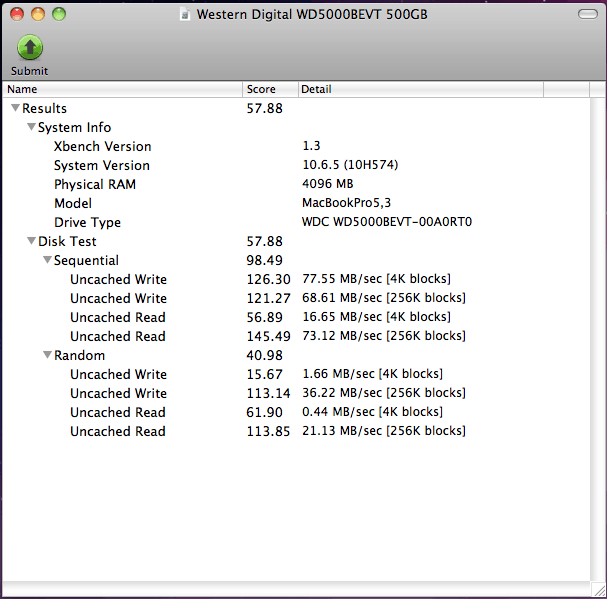Click the green Submit arrow icon
The width and height of the screenshot is (607, 599).
[30, 47]
